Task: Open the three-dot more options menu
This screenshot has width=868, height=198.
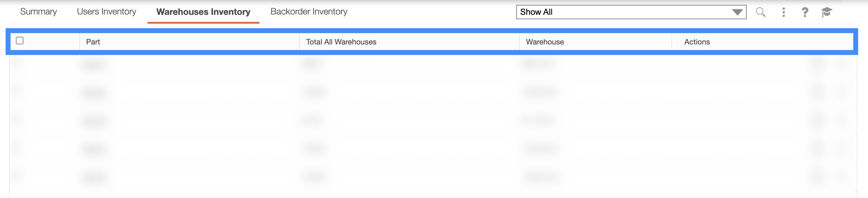Action: tap(784, 12)
